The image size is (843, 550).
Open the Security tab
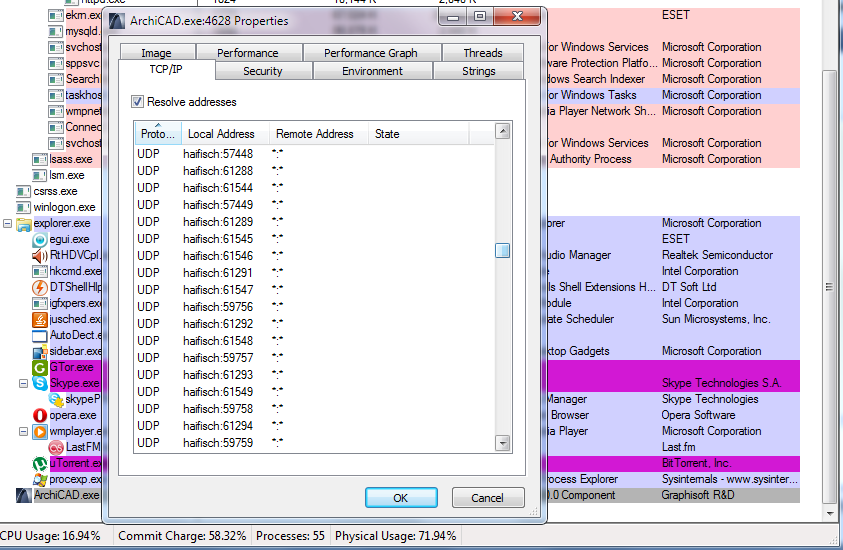pos(263,71)
